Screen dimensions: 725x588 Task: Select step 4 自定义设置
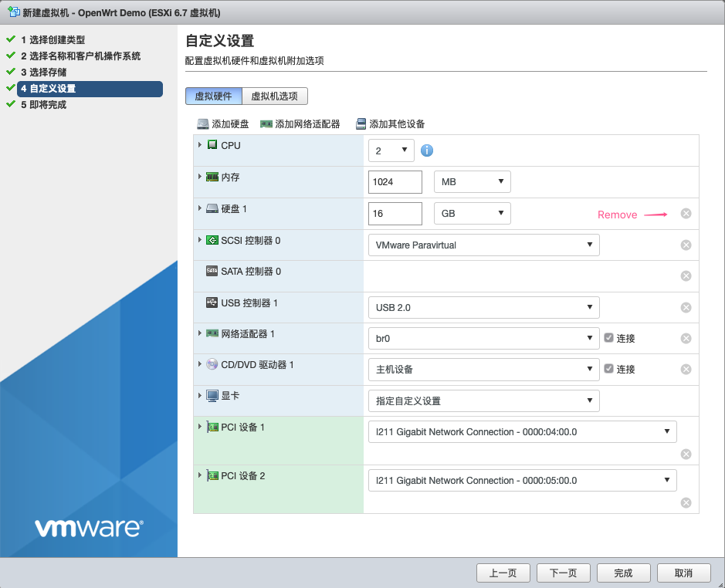(90, 89)
